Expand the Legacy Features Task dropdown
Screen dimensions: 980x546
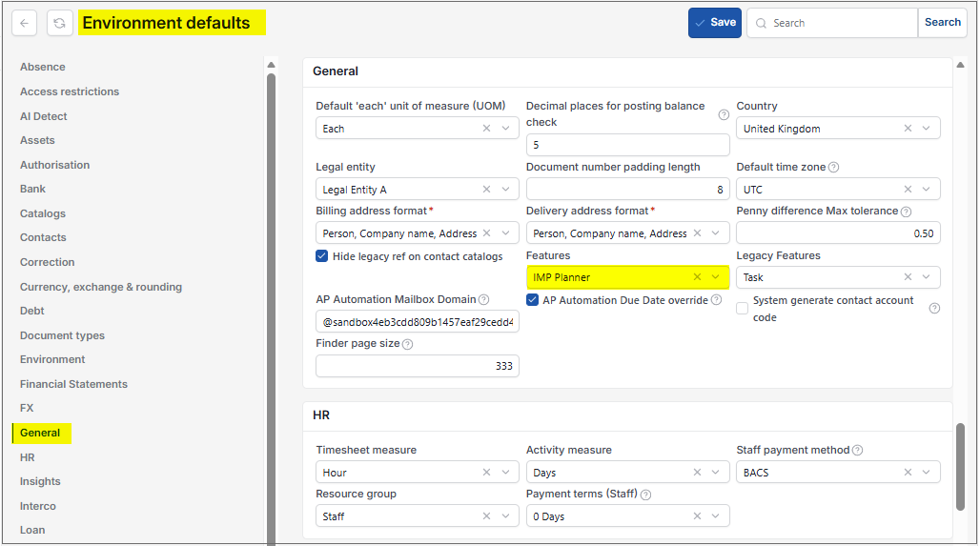click(x=927, y=276)
